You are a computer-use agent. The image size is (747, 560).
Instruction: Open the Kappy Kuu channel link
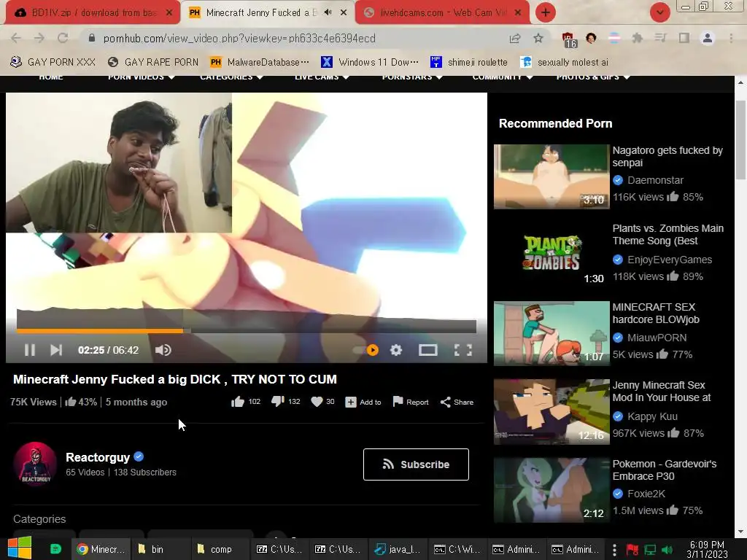point(652,416)
